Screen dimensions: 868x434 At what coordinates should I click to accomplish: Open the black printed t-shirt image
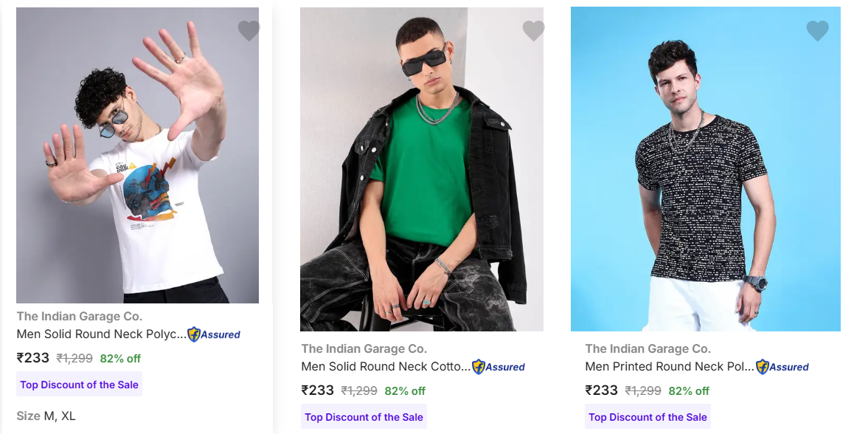coord(705,169)
